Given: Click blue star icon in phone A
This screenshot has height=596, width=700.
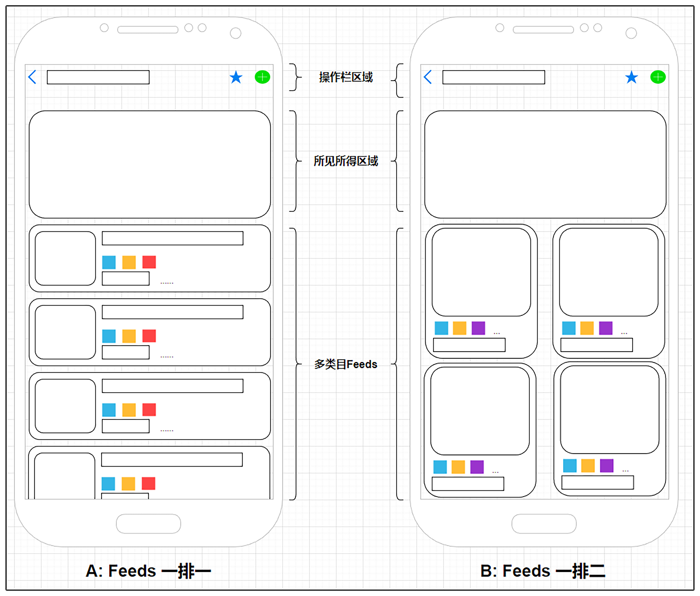Looking at the screenshot, I should [x=236, y=77].
